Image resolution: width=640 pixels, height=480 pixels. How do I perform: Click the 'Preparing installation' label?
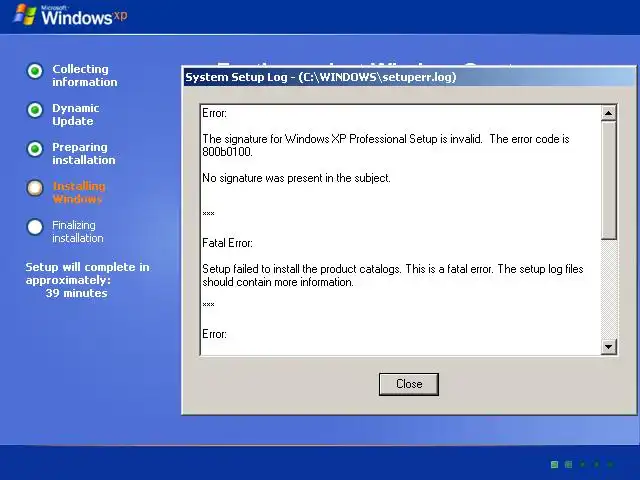[84, 153]
